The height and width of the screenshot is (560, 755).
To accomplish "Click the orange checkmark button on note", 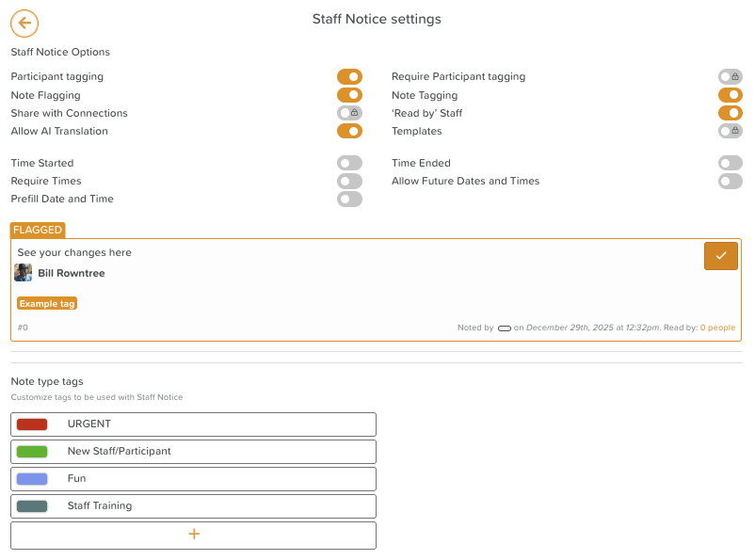I will [720, 256].
